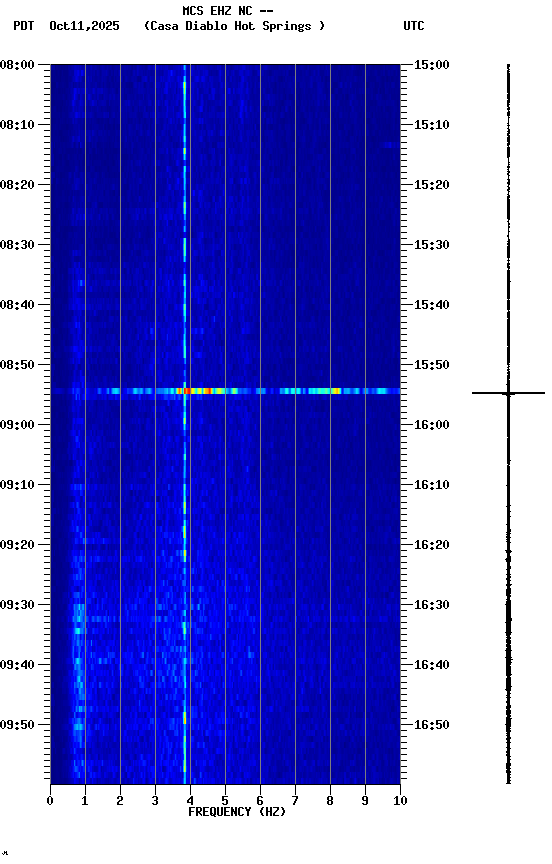Click the 08:00 PDT time label
Image resolution: width=552 pixels, height=864 pixels.
[x=17, y=65]
